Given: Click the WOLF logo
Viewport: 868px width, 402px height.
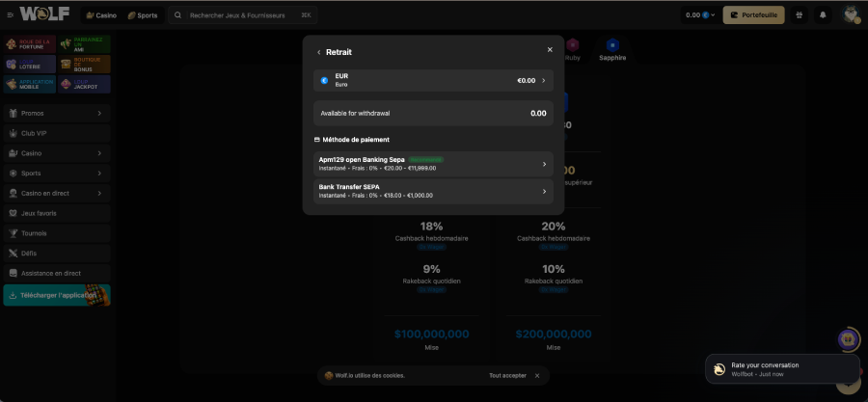Looking at the screenshot, I should coord(44,13).
